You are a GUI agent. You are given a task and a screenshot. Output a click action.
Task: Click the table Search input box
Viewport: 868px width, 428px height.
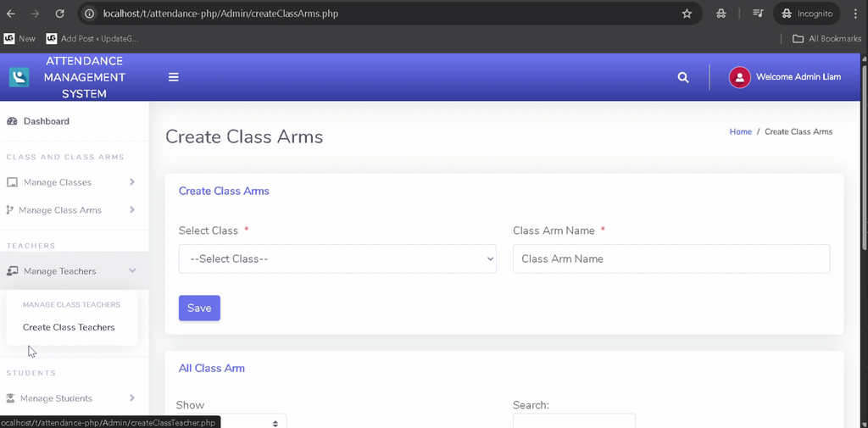point(574,421)
